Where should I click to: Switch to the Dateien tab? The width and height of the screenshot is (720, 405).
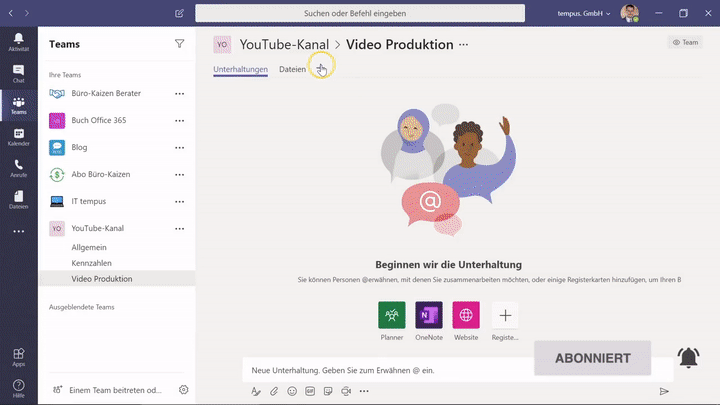tap(292, 69)
